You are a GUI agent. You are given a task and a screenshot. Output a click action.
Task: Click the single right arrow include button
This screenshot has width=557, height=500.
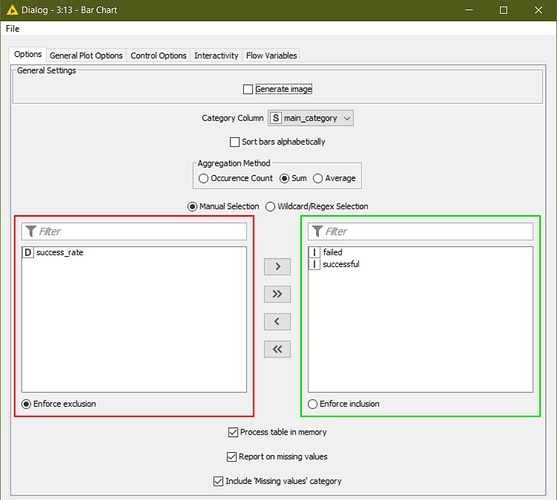[277, 266]
